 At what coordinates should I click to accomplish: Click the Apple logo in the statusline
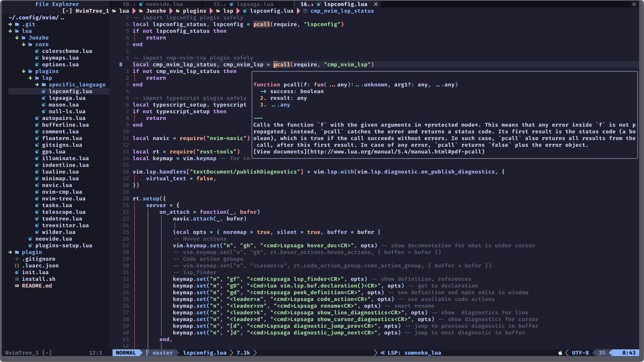coord(560,353)
